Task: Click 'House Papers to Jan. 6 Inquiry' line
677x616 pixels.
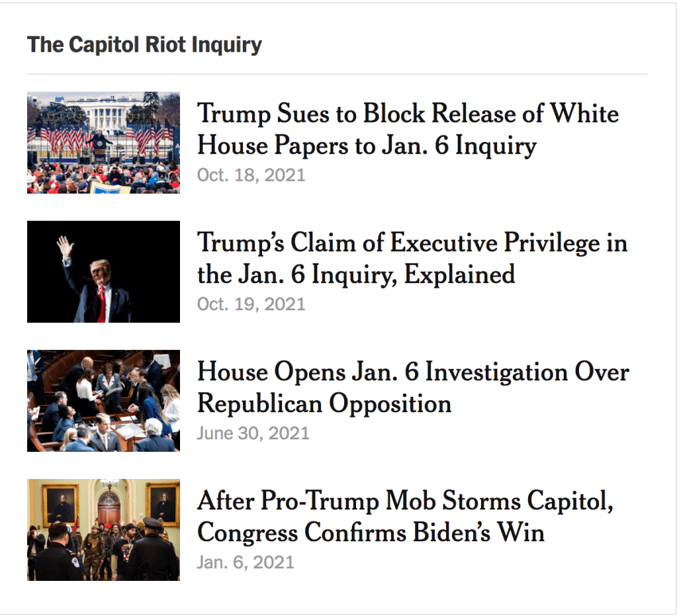Action: click(367, 146)
